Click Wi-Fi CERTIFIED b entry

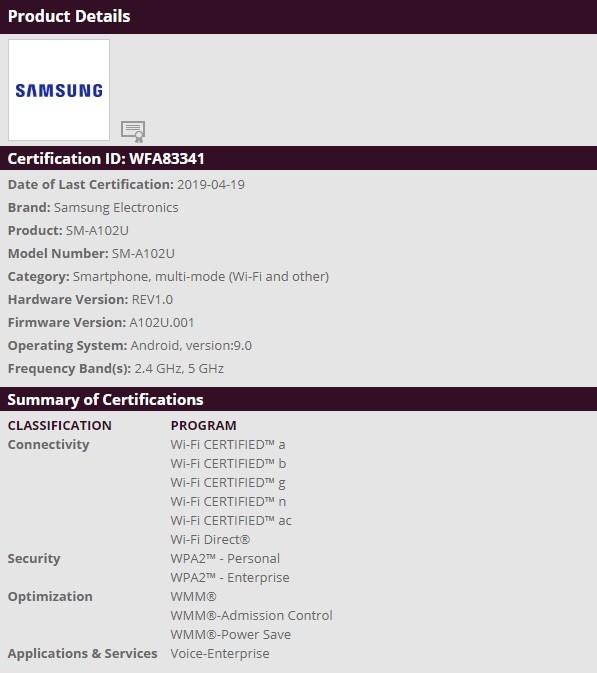pyautogui.click(x=228, y=464)
